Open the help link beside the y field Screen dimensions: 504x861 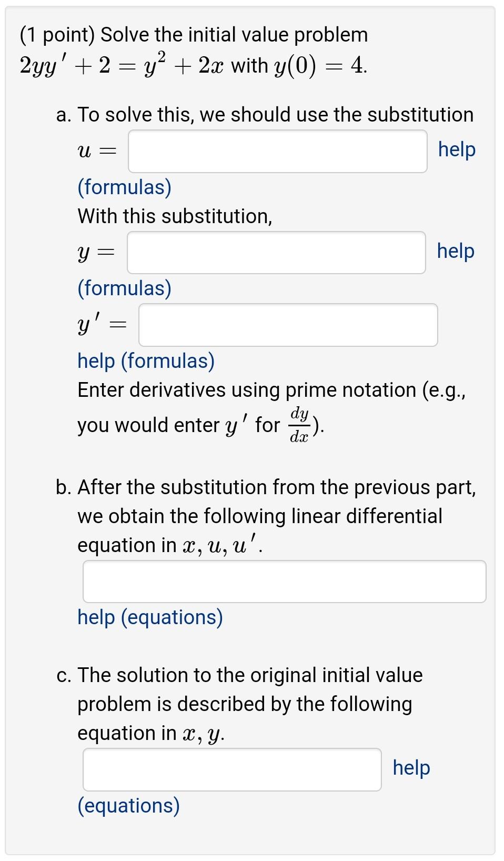pos(457,252)
